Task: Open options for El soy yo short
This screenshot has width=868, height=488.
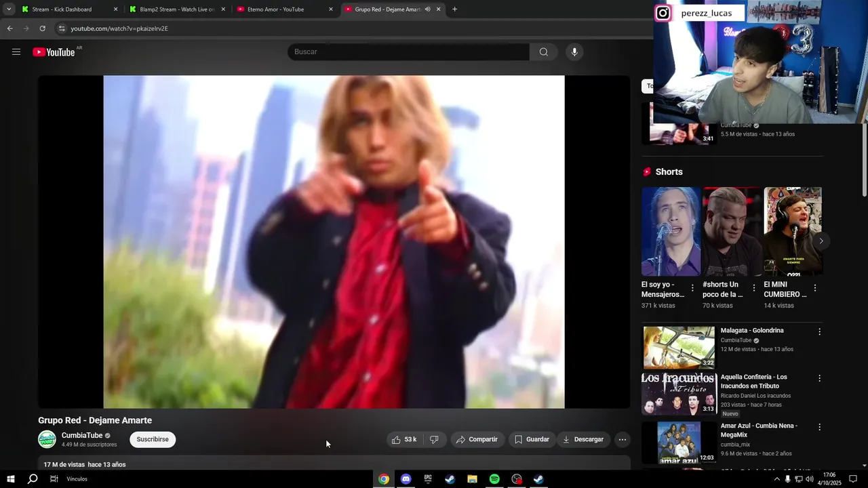Action: coord(692,288)
